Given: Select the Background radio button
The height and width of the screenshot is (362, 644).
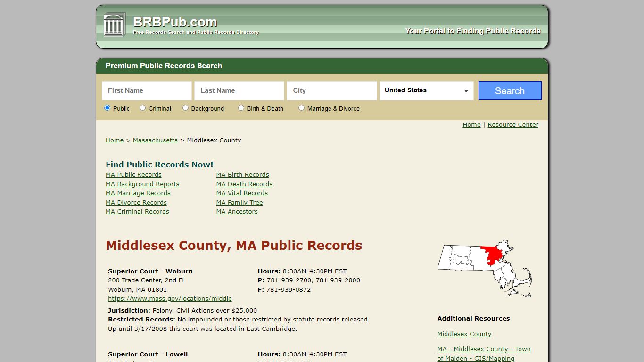Looking at the screenshot, I should 185,108.
